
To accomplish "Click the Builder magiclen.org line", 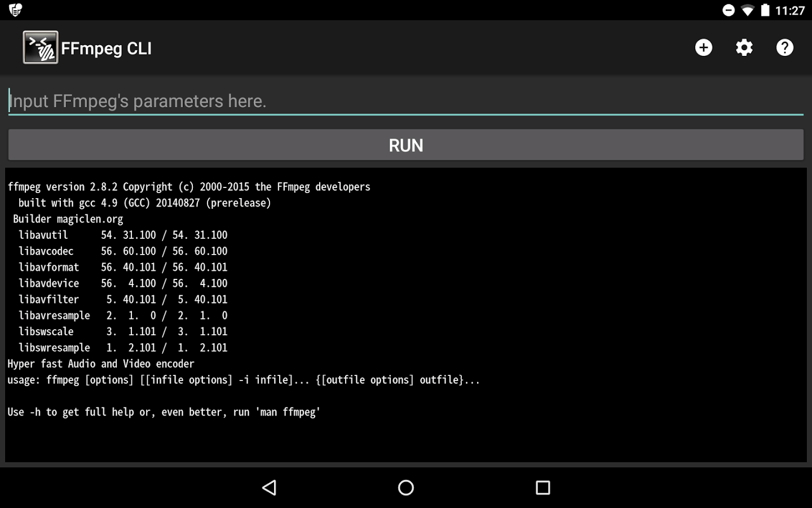I will 67,219.
